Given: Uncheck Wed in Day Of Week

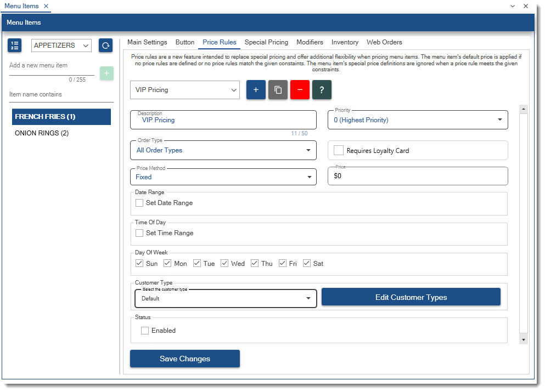Looking at the screenshot, I should coord(225,264).
